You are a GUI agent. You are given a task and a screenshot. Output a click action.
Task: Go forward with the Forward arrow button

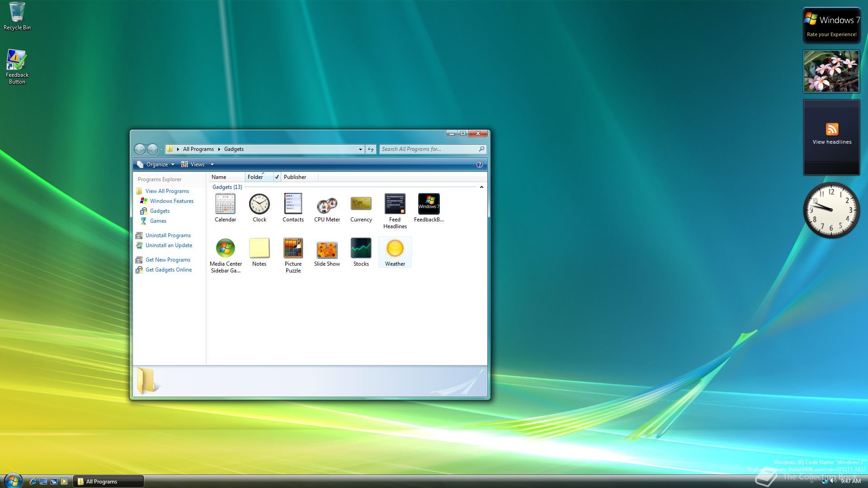[x=153, y=149]
